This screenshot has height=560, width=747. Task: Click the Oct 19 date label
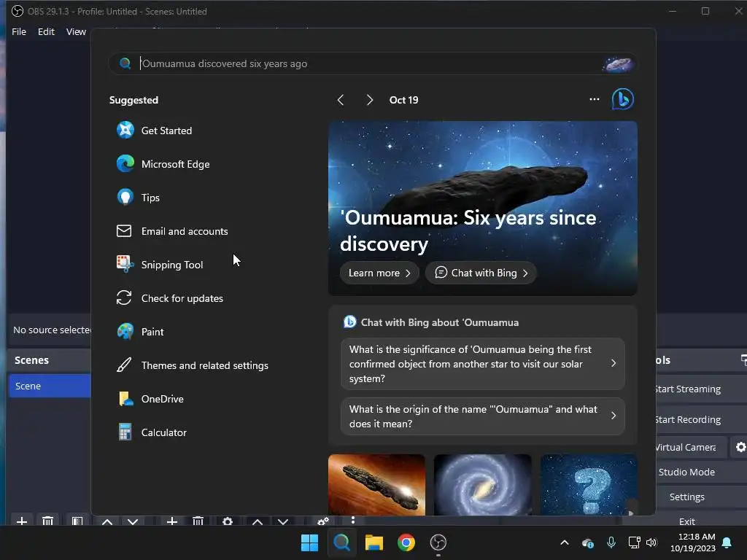(403, 100)
